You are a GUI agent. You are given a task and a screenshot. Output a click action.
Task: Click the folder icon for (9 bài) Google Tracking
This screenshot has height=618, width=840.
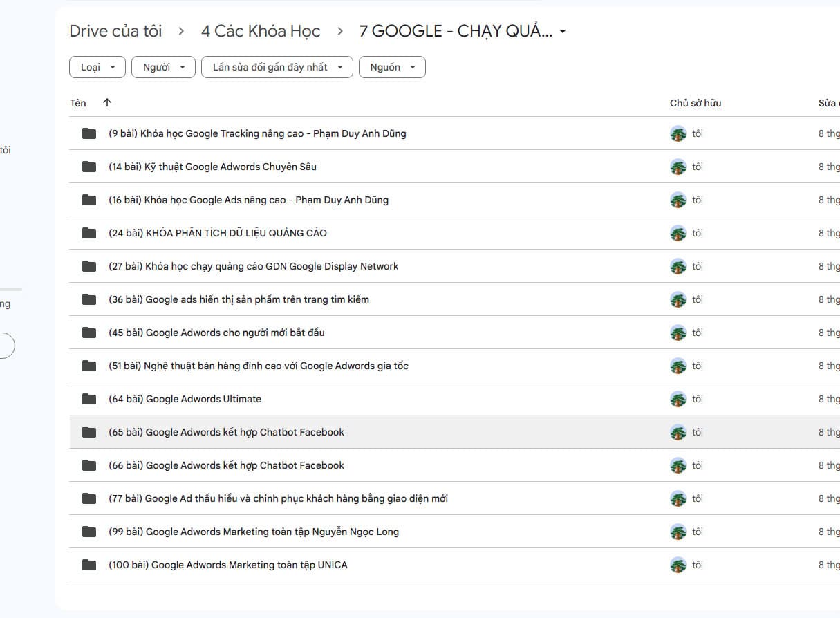[x=89, y=133]
